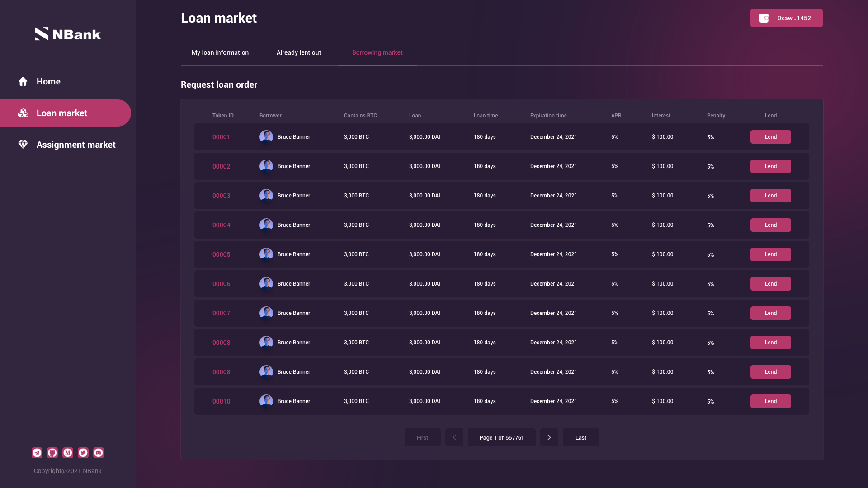Open token ID 00005 link
The image size is (868, 488).
point(221,254)
